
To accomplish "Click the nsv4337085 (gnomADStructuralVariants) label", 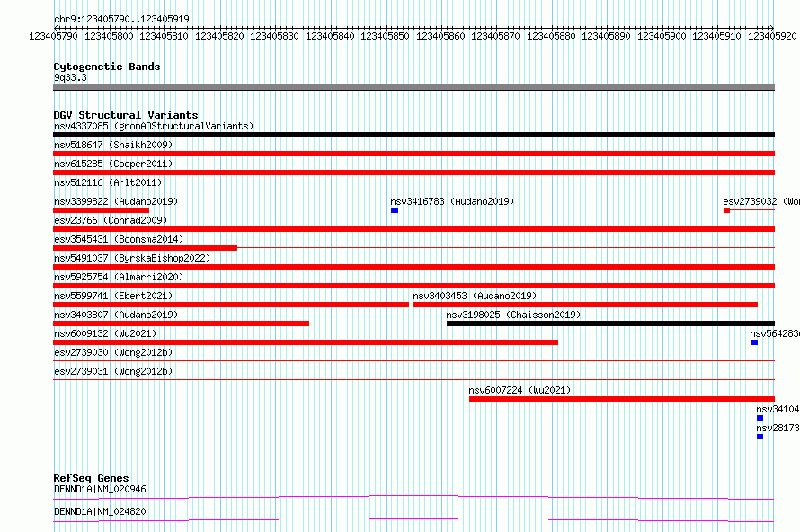I will [154, 126].
